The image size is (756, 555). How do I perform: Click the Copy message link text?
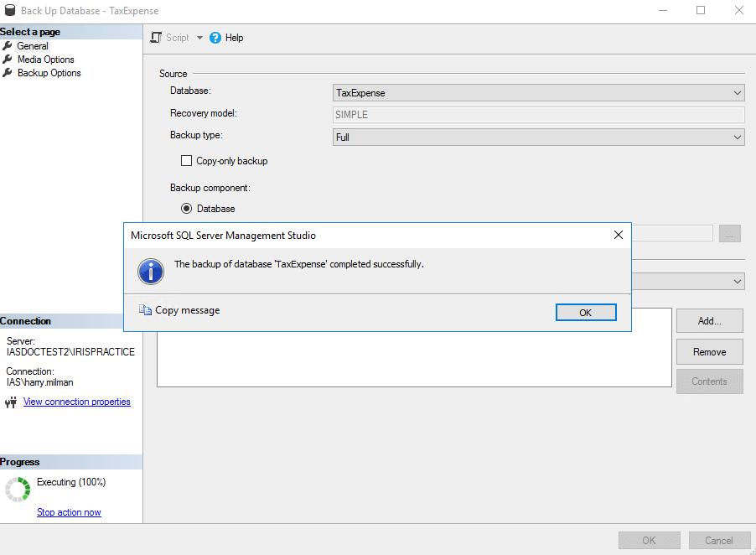pos(188,310)
